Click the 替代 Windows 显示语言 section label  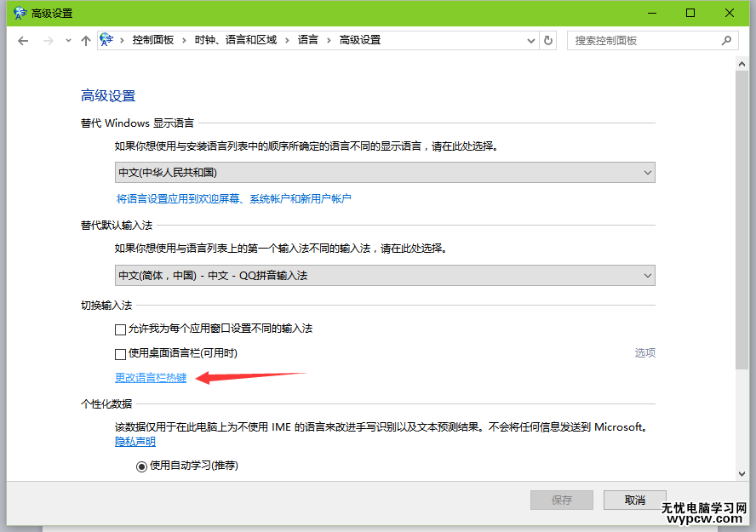tap(137, 123)
